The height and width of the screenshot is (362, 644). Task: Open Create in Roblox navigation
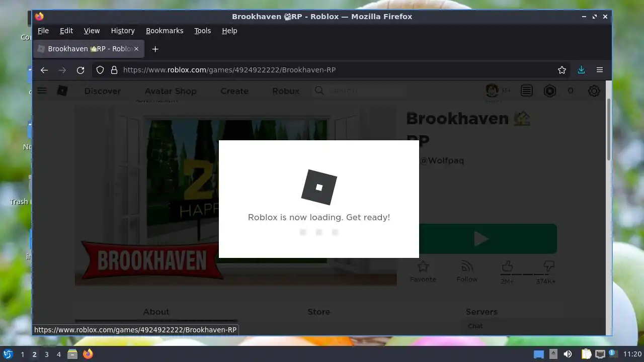click(x=234, y=91)
